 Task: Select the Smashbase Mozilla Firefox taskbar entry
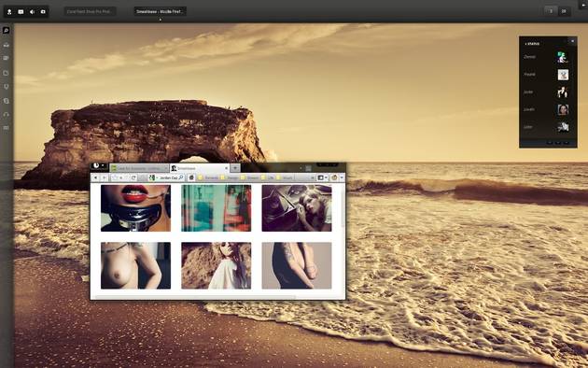click(161, 11)
